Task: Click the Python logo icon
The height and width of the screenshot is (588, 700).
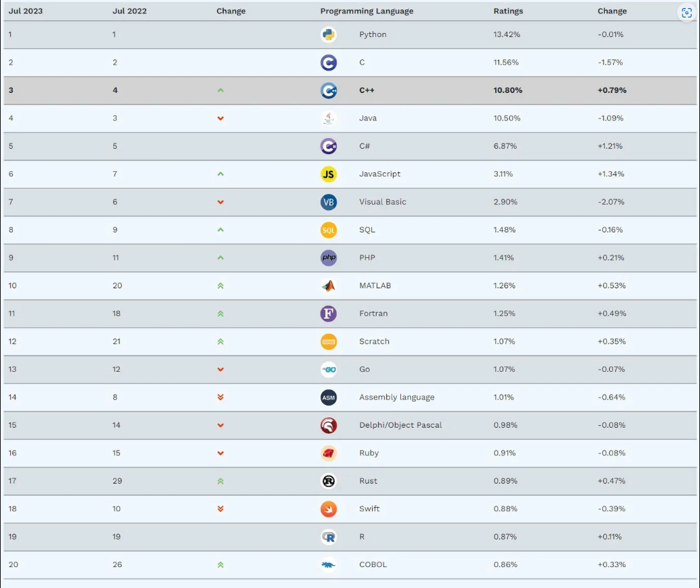Action: pos(328,34)
